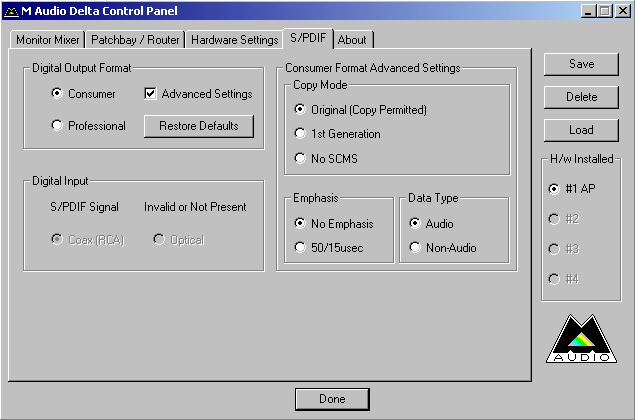Click the disabled maximize window button
This screenshot has width=635, height=420.
pyautogui.click(x=605, y=11)
